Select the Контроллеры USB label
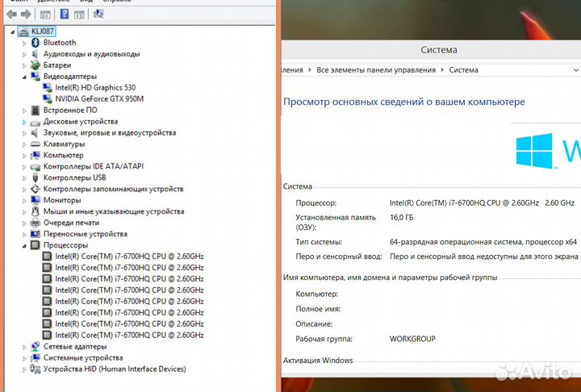Screen dimensions: 581x392 (75, 177)
